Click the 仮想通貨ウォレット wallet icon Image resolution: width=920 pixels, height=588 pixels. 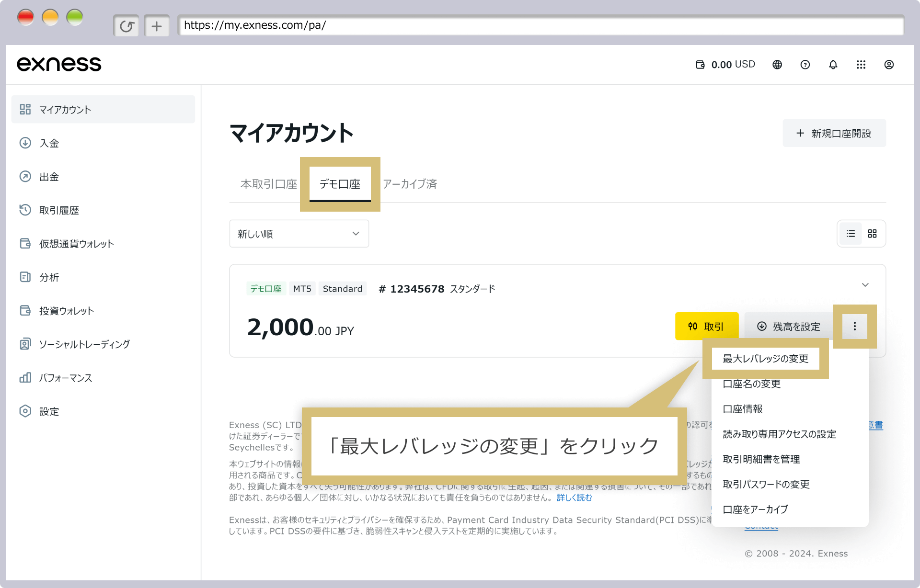pos(25,243)
